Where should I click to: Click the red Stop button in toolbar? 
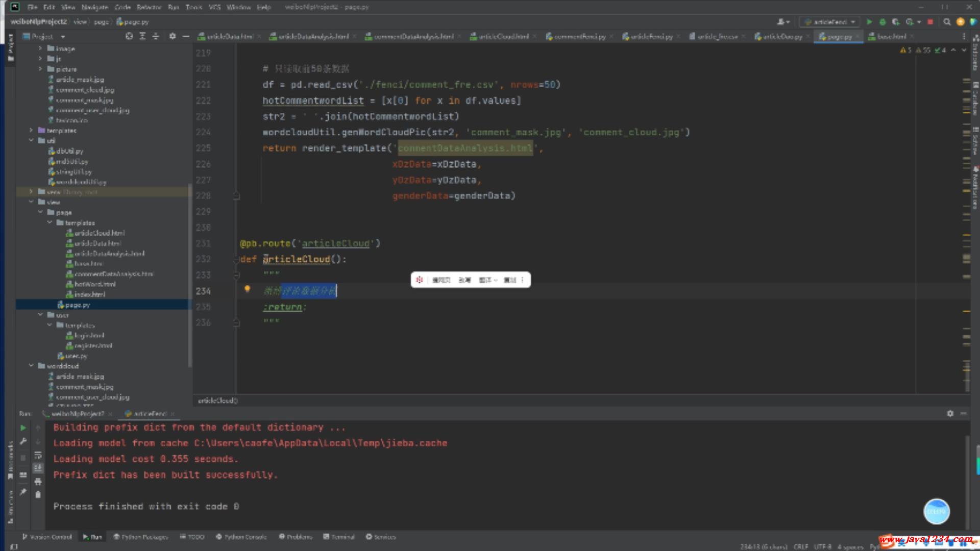pyautogui.click(x=930, y=22)
